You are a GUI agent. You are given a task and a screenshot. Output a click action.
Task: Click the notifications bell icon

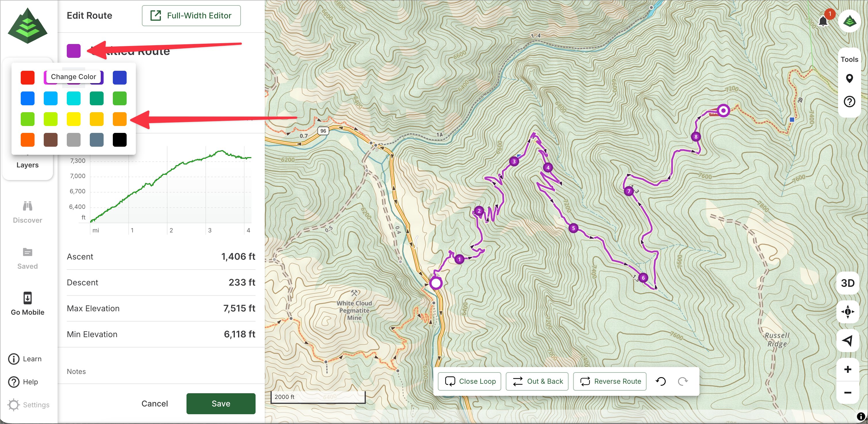(x=823, y=21)
